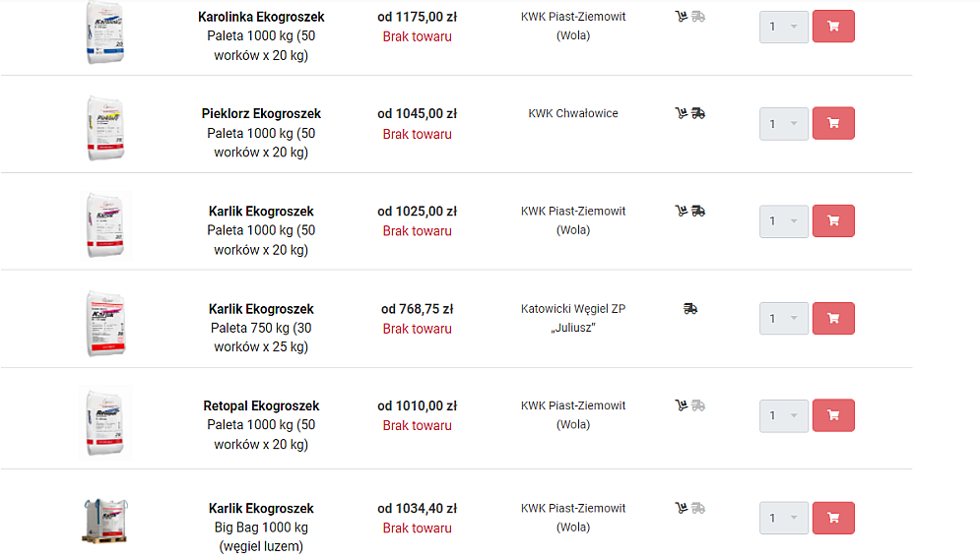Add Karlik 750 kg pallet to cart
The width and height of the screenshot is (980, 559).
coord(833,319)
